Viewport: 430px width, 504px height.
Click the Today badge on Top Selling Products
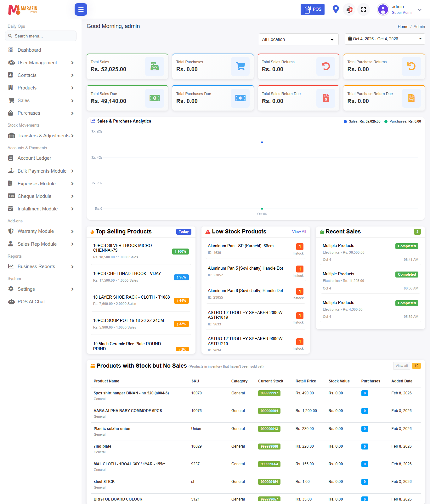point(184,232)
